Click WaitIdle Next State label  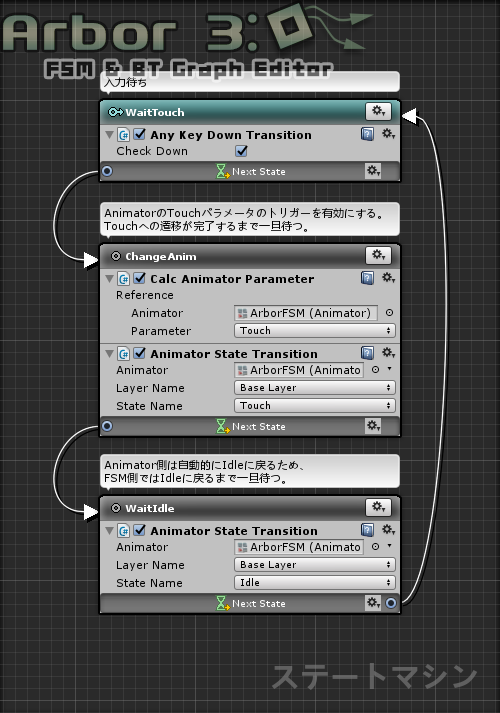[259, 603]
